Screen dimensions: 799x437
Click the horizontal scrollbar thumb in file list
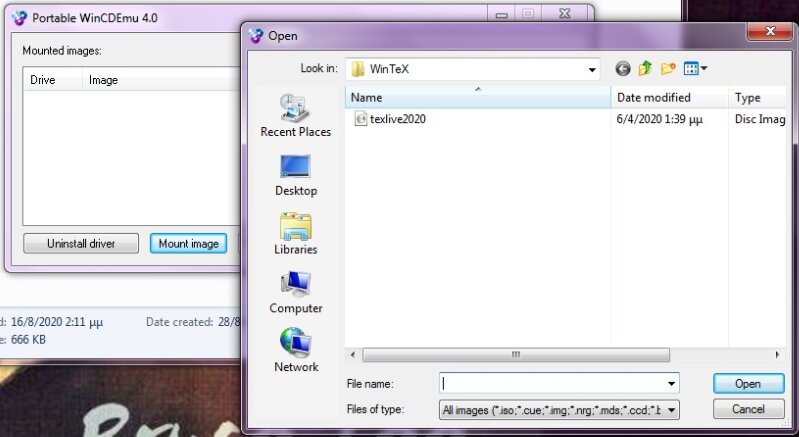point(516,354)
